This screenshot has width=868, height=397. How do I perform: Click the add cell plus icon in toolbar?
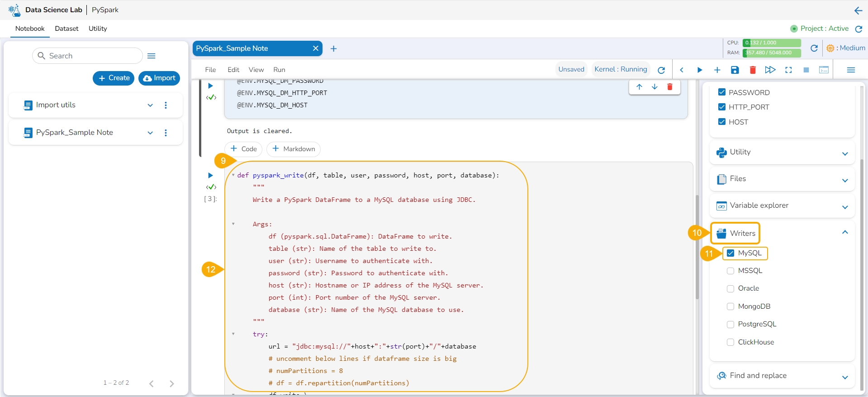click(x=717, y=70)
